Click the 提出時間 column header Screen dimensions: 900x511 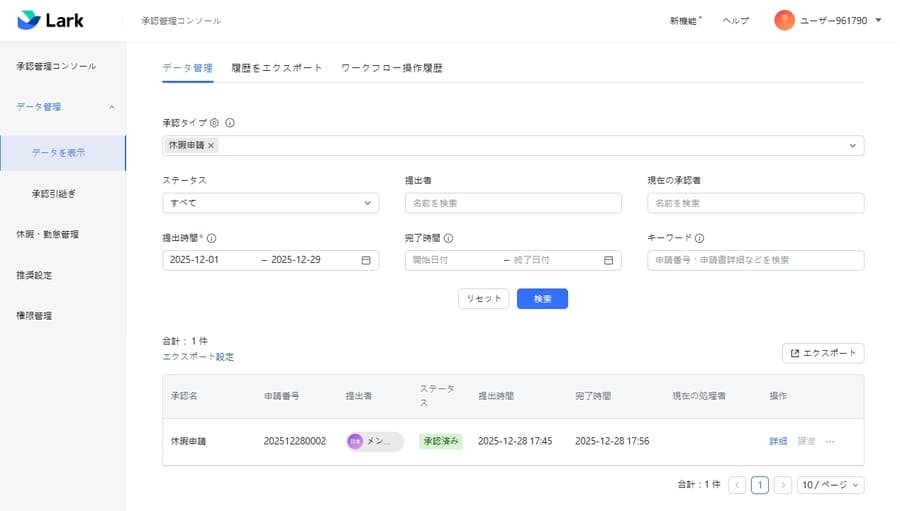[496, 396]
